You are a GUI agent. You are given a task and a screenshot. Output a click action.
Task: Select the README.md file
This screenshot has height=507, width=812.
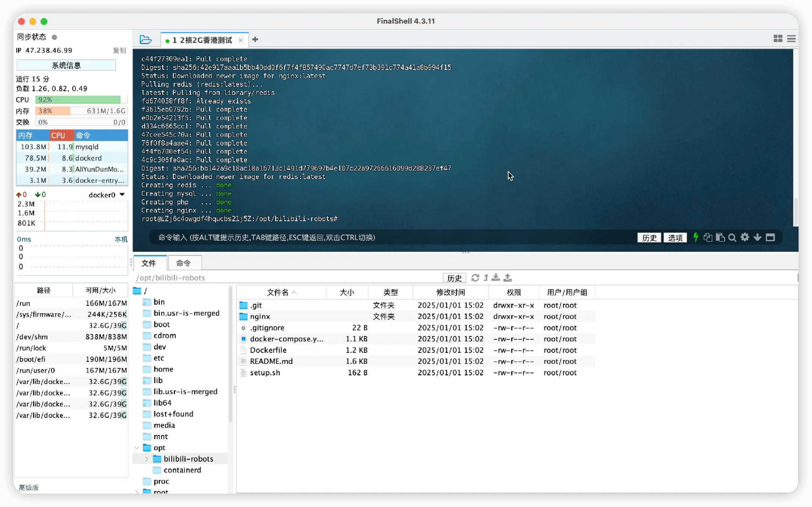click(416, 361)
